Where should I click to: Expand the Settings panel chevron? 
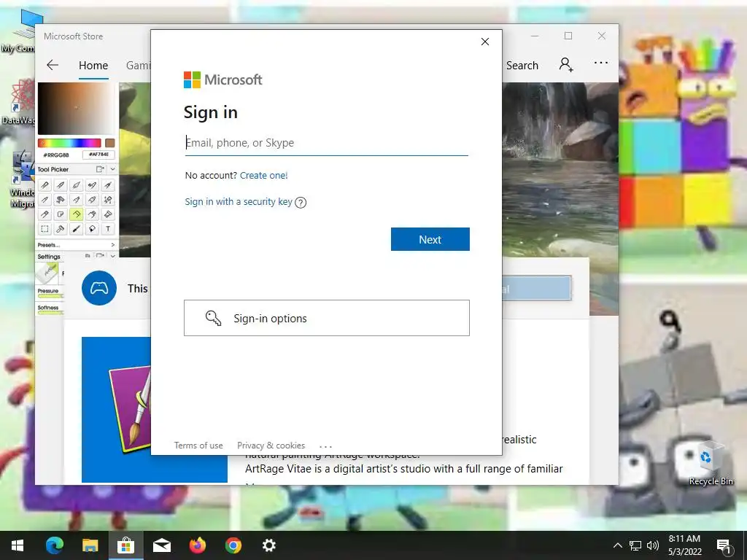pyautogui.click(x=113, y=256)
